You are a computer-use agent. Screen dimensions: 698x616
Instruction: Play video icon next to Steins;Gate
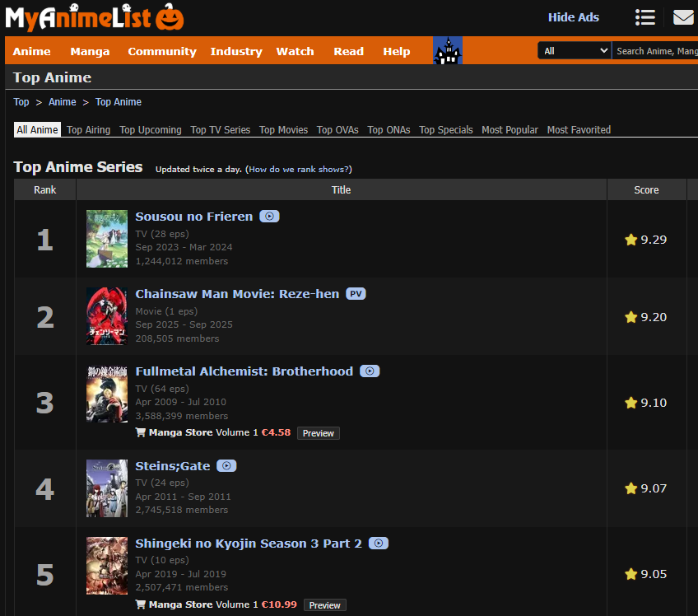tap(226, 466)
